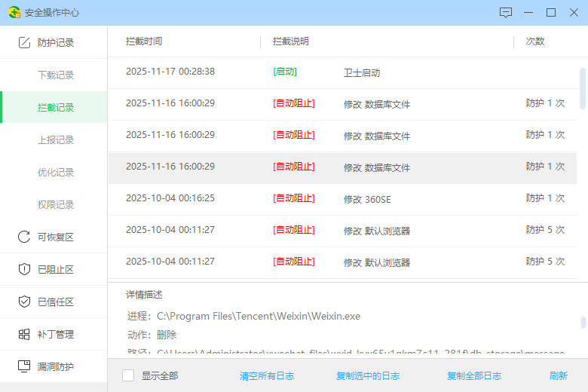The image size is (588, 392).
Task: Open 防护记录 pencil-edit icon
Action: (x=24, y=42)
